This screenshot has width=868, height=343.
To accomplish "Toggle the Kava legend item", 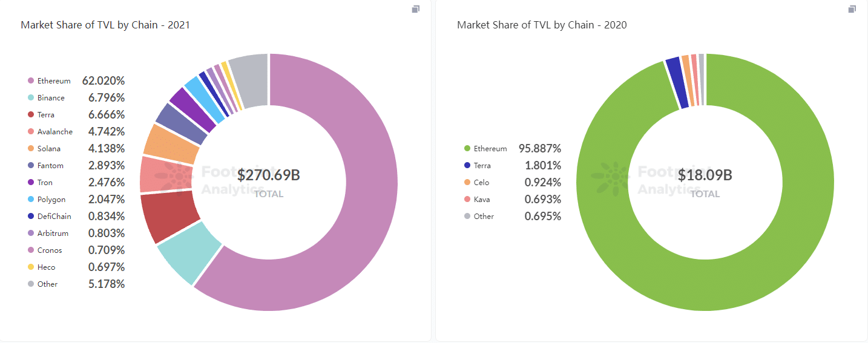I will [482, 200].
